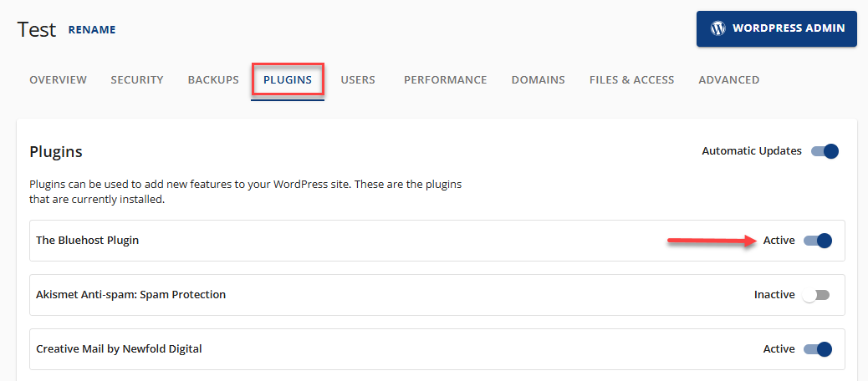Click the Akismet Anti-spam plugin name
Screen dimensions: 868x381
point(131,295)
